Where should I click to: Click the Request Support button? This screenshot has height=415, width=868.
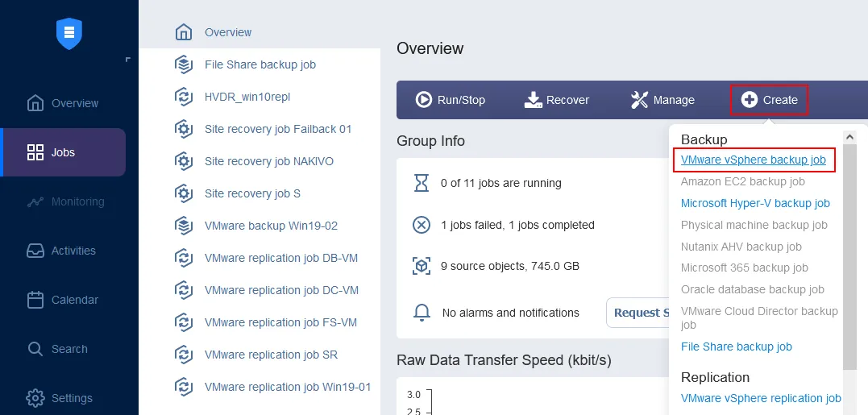coord(639,313)
